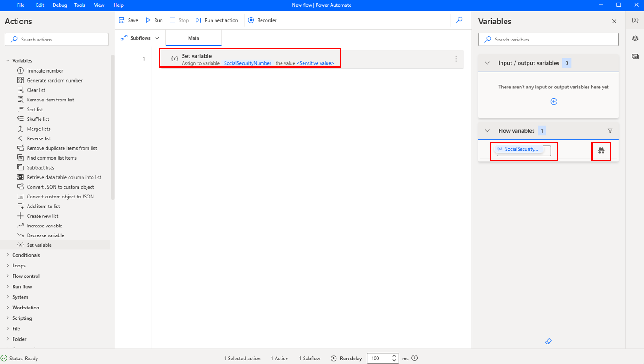Open the UI elements pane from right sidebar
644x364 pixels.
pyautogui.click(x=635, y=38)
